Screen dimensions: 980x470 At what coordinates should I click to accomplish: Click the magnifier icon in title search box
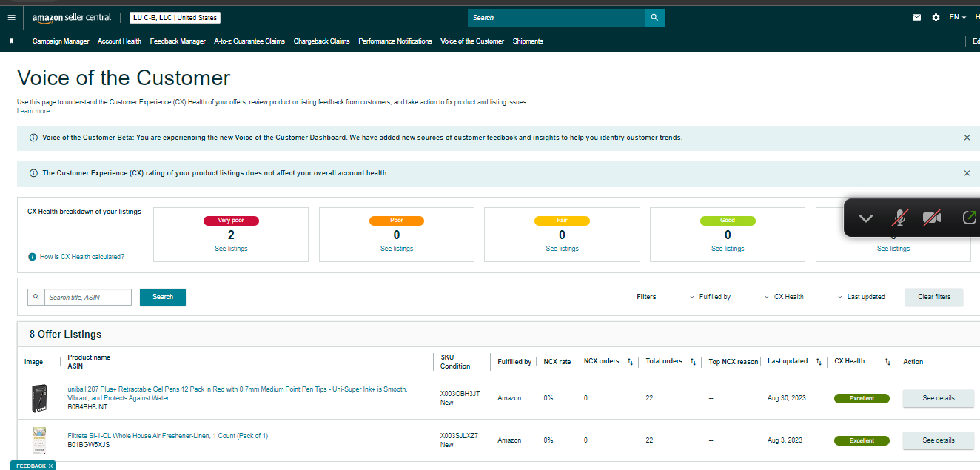[x=36, y=297]
